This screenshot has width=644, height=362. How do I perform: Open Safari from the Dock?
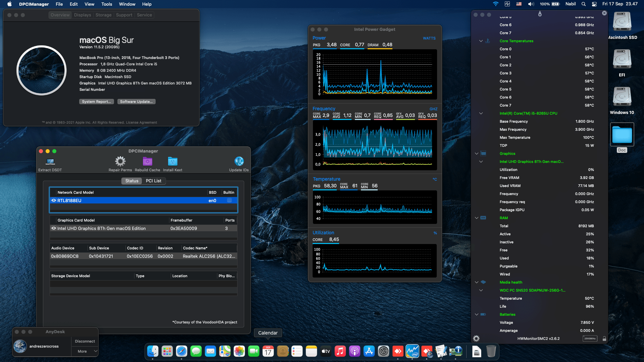[181, 351]
